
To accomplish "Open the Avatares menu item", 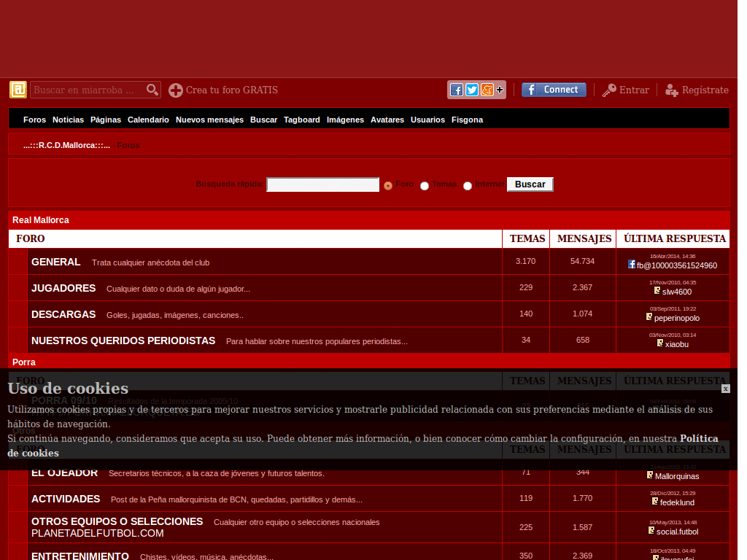I will click(387, 120).
